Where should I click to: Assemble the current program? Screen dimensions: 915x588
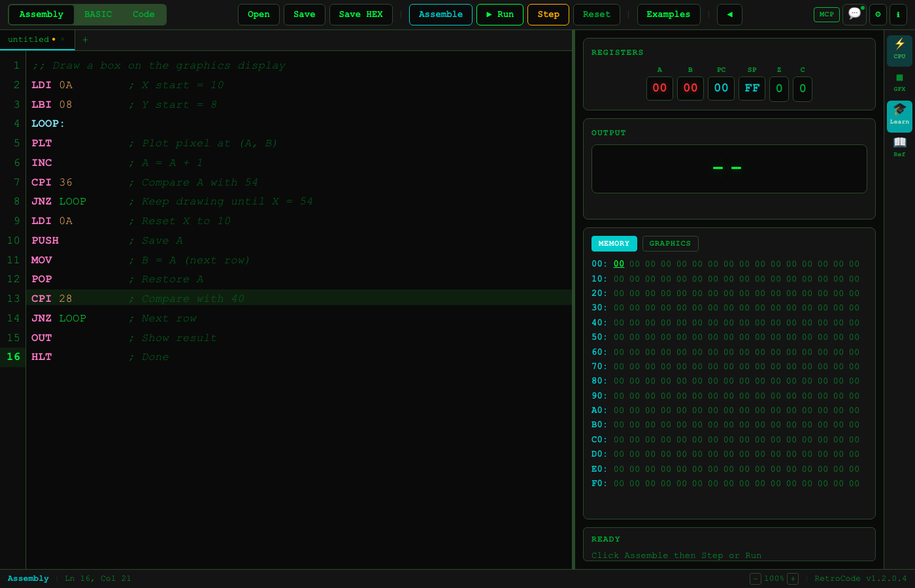tap(441, 14)
